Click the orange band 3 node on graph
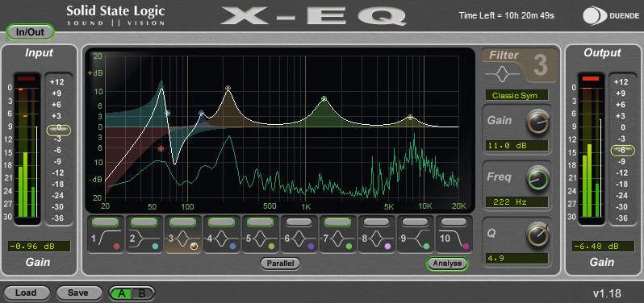Viewport: 644px width, 303px height. [228, 88]
